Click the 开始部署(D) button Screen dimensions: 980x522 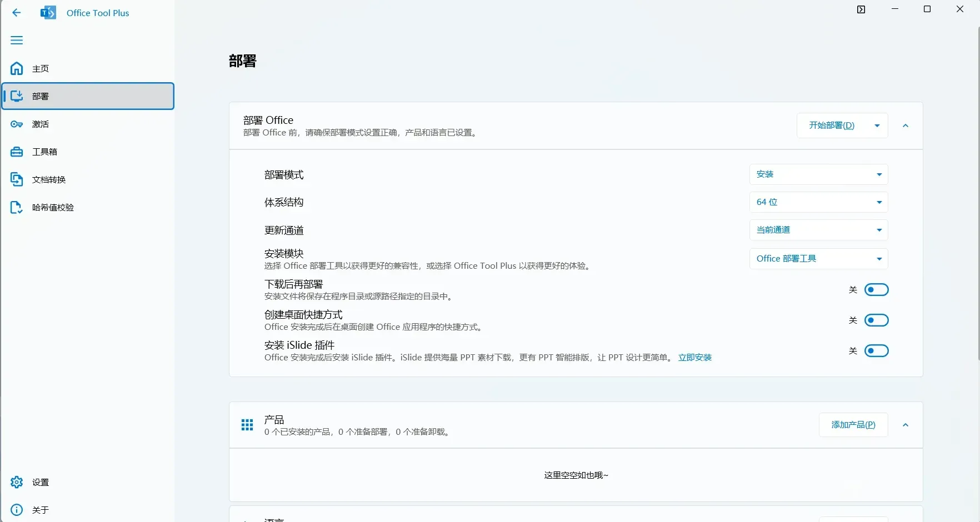pyautogui.click(x=832, y=126)
